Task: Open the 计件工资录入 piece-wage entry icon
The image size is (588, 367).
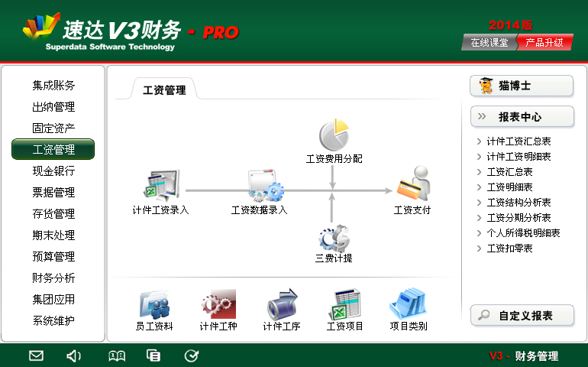Action: click(x=162, y=185)
